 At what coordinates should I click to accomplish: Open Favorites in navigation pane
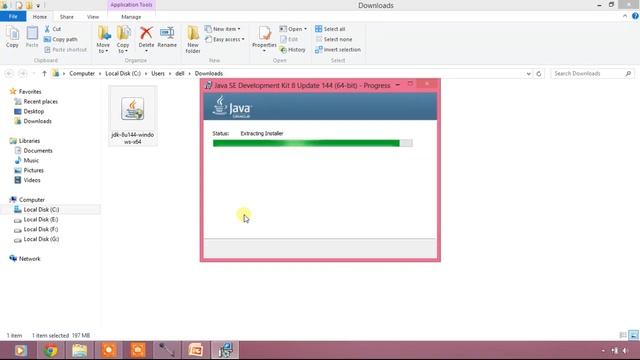30,91
